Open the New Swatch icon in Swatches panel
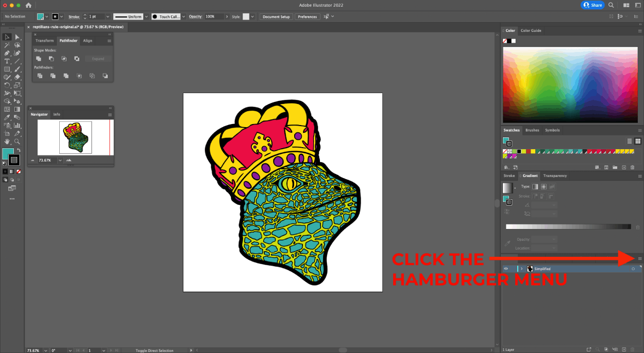Viewport: 644px width, 353px height. tap(624, 167)
